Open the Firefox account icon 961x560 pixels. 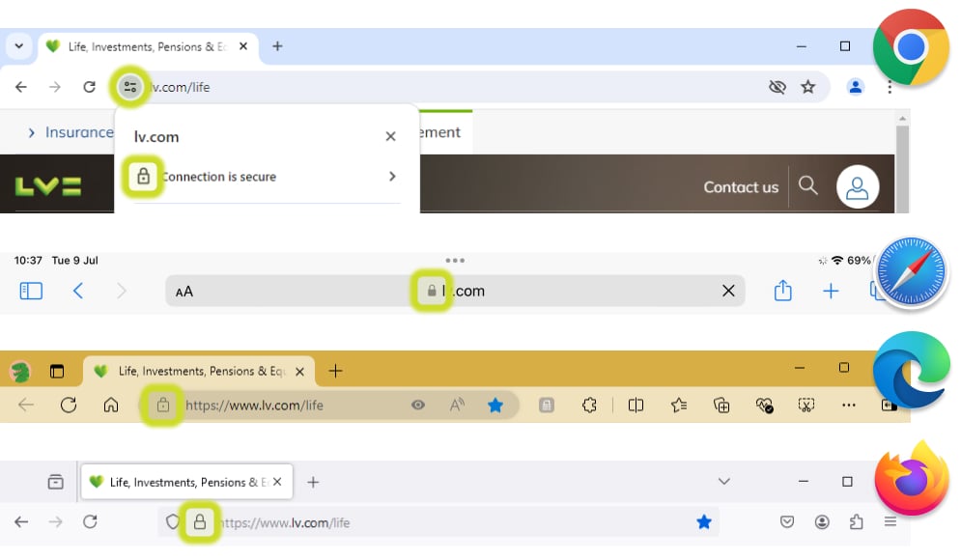click(x=822, y=522)
